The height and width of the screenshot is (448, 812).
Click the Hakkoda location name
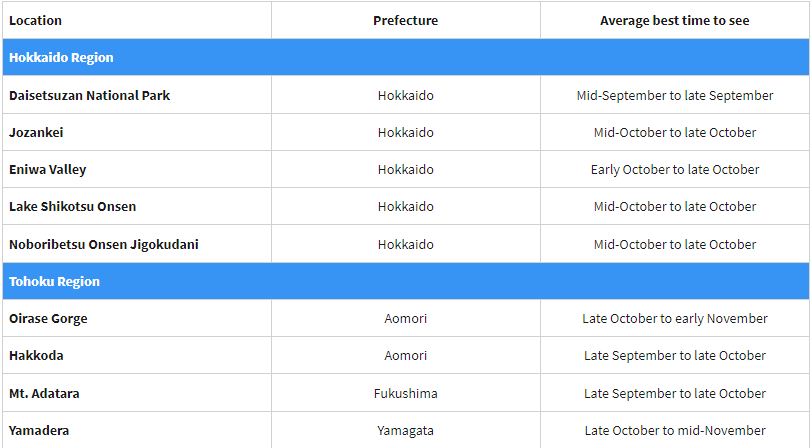(37, 356)
